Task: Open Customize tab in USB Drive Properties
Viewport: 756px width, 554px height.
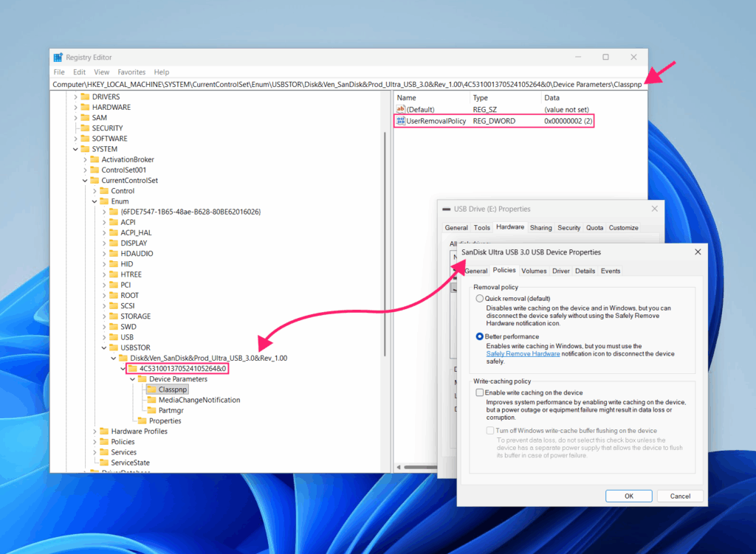Action: tap(623, 228)
